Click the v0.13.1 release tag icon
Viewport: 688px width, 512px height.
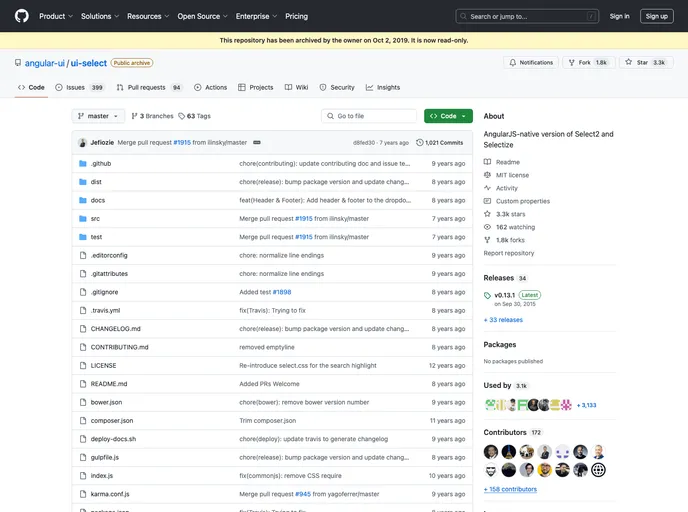pos(487,295)
